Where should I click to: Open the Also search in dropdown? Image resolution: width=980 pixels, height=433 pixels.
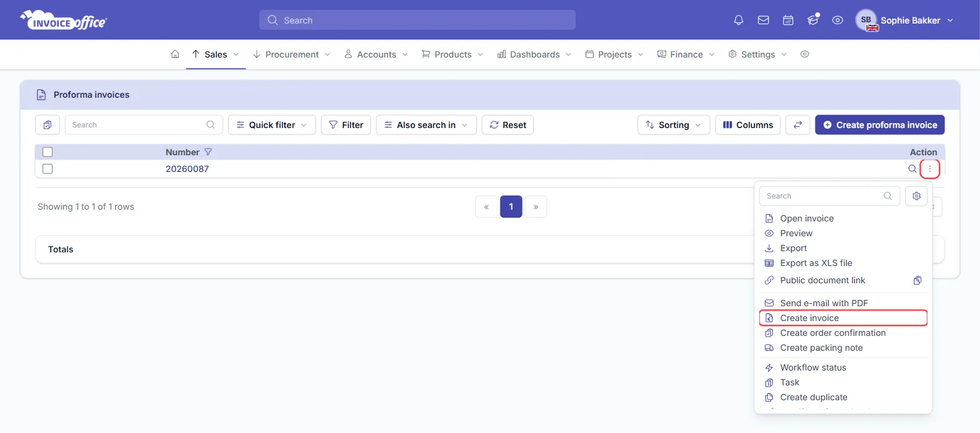click(x=426, y=125)
